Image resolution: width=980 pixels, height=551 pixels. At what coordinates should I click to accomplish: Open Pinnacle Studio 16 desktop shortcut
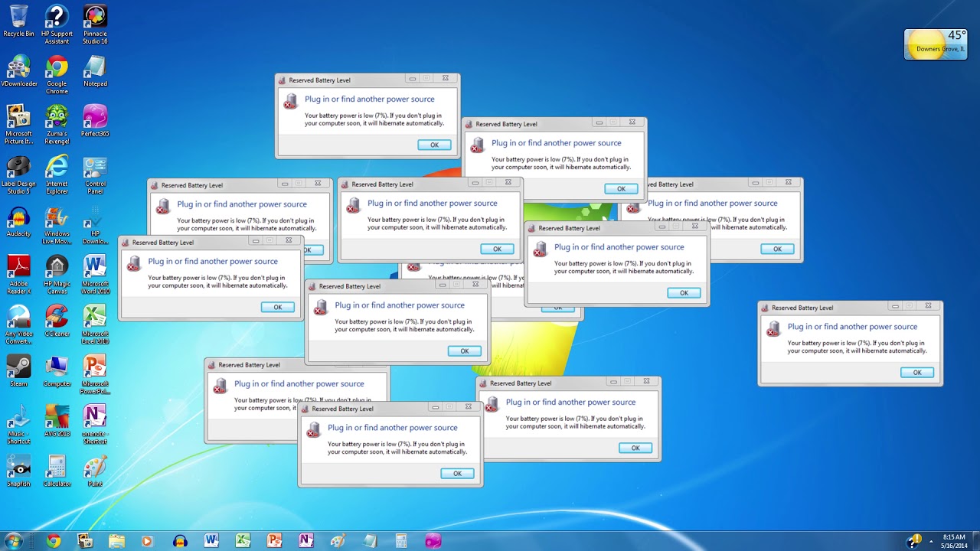pyautogui.click(x=94, y=24)
